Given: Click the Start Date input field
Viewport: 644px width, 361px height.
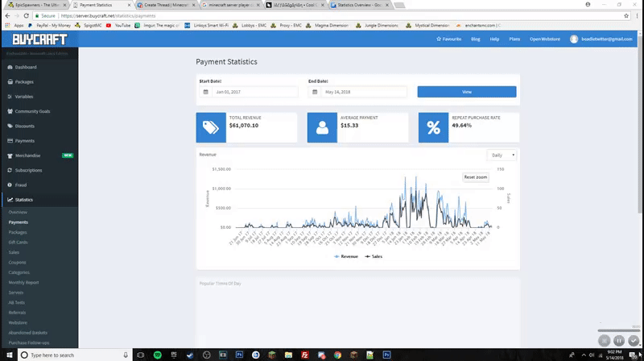Looking at the screenshot, I should coord(254,92).
